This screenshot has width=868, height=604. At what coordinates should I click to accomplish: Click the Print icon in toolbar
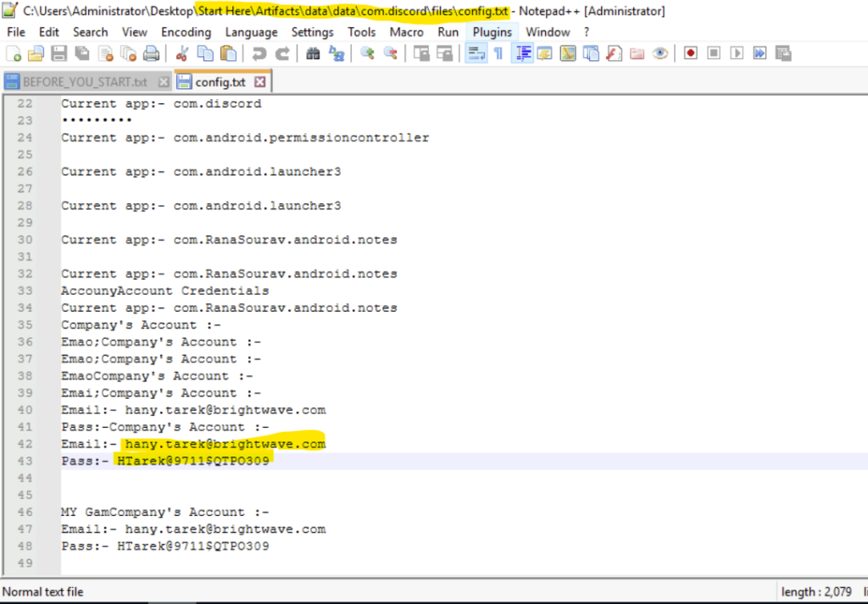pos(151,53)
